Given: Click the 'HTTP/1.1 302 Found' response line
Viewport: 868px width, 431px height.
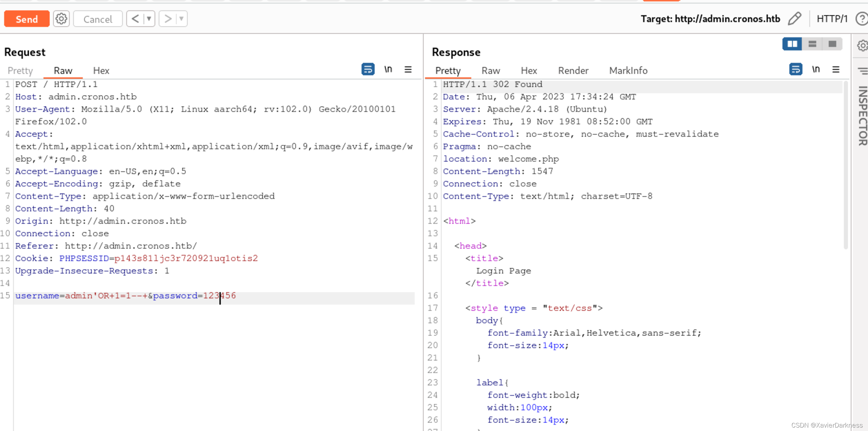Looking at the screenshot, I should [x=493, y=84].
